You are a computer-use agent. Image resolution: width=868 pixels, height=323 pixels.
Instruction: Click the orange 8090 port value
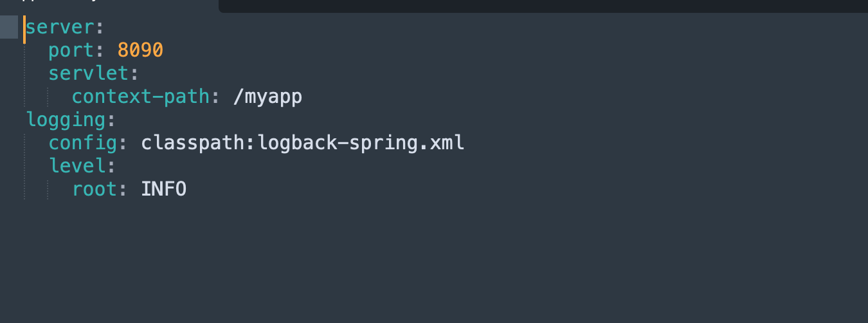pos(140,50)
